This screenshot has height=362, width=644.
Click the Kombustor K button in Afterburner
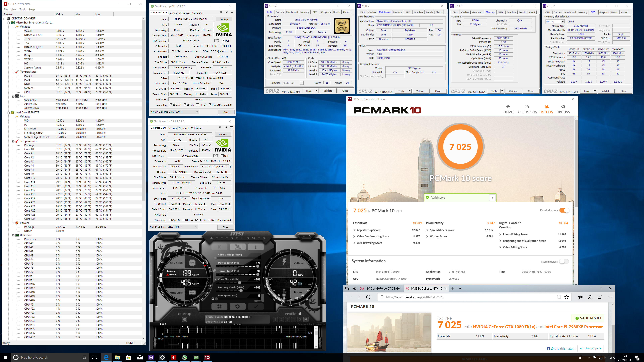tap(219, 247)
